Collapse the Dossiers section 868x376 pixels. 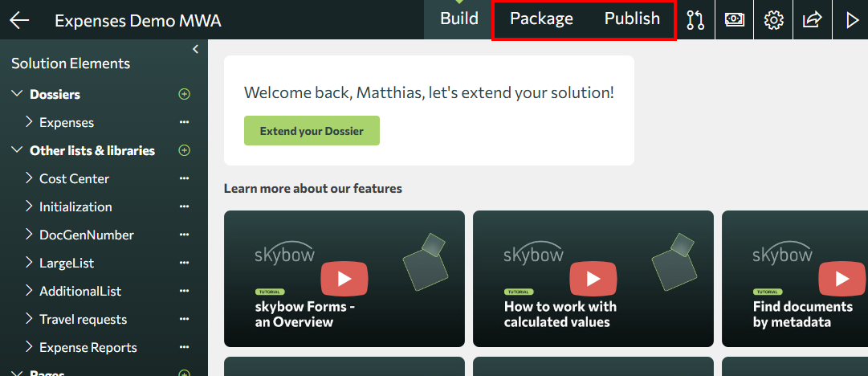17,95
